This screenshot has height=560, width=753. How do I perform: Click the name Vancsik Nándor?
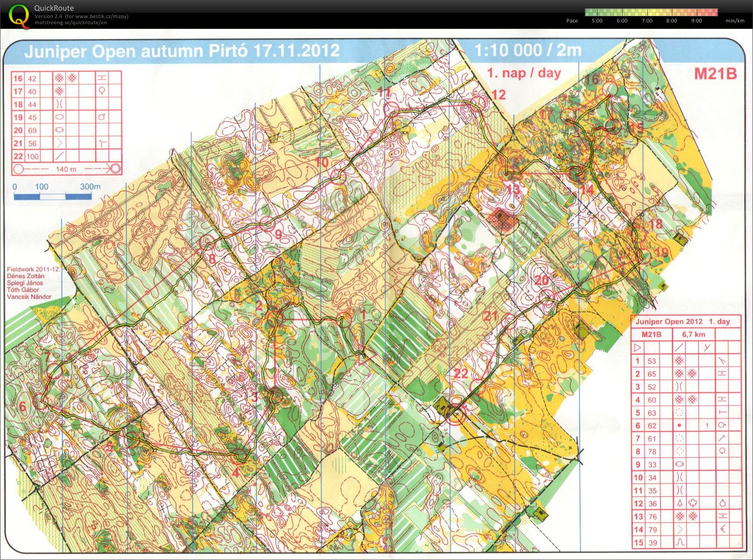[x=29, y=297]
